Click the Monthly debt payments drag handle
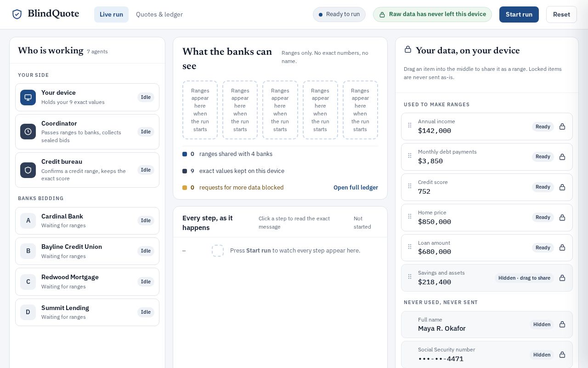Image resolution: width=588 pixels, height=368 pixels. click(x=410, y=156)
